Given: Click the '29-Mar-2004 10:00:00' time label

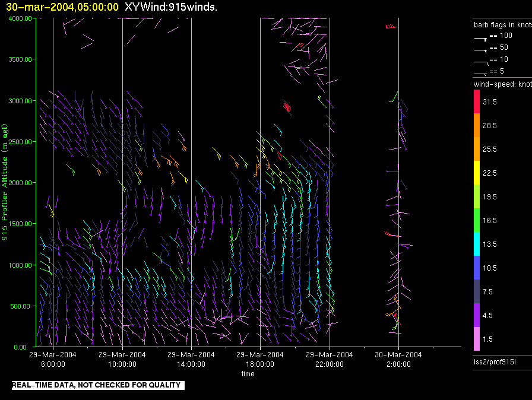Looking at the screenshot, I should (x=122, y=359).
